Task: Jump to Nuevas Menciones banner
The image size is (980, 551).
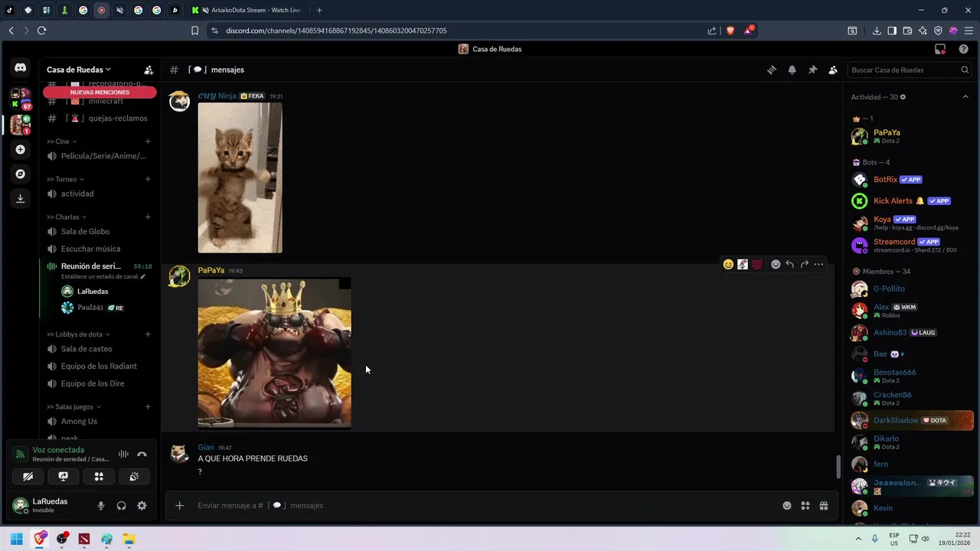Action: (x=100, y=93)
